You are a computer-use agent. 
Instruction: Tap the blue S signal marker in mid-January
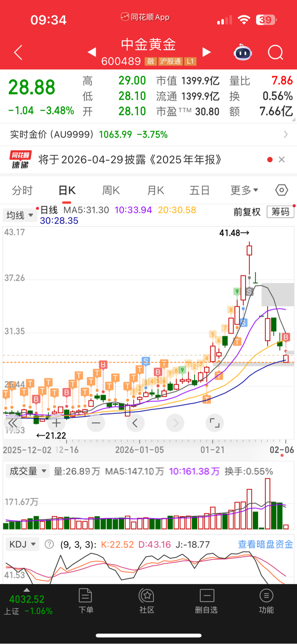[x=146, y=361]
